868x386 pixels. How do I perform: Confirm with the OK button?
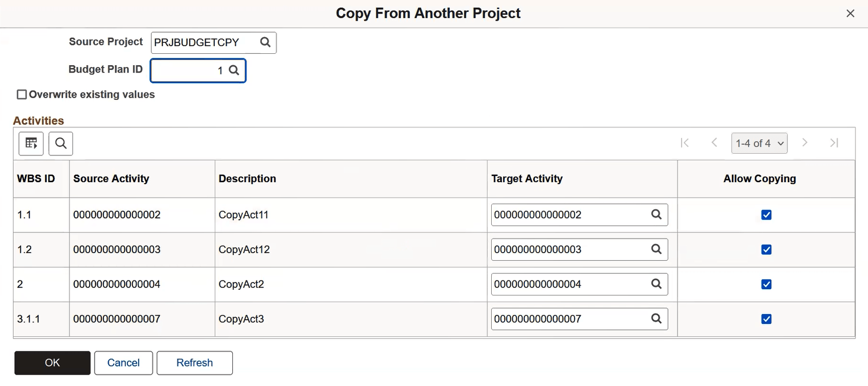pyautogui.click(x=52, y=363)
